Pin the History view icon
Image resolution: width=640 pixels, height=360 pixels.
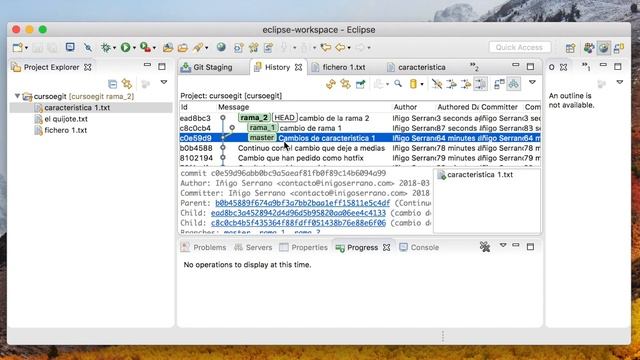tap(360, 84)
